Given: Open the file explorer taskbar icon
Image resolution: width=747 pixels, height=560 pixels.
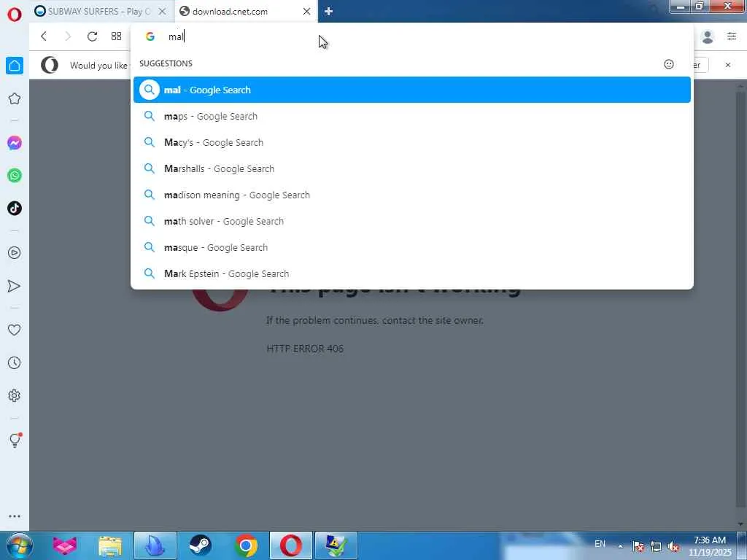Looking at the screenshot, I should [x=110, y=545].
